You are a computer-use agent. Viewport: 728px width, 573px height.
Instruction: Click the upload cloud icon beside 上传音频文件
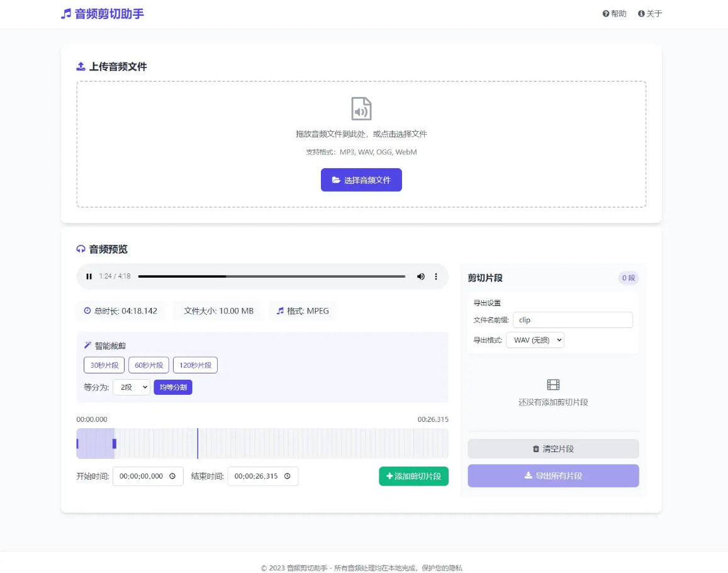(80, 66)
